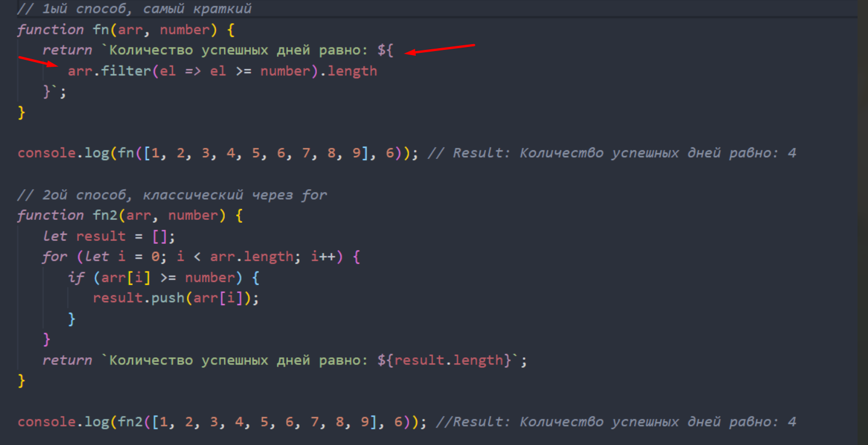The image size is (868, 445).
Task: Click the 'log' method in the fn2 console line
Action: [x=97, y=422]
